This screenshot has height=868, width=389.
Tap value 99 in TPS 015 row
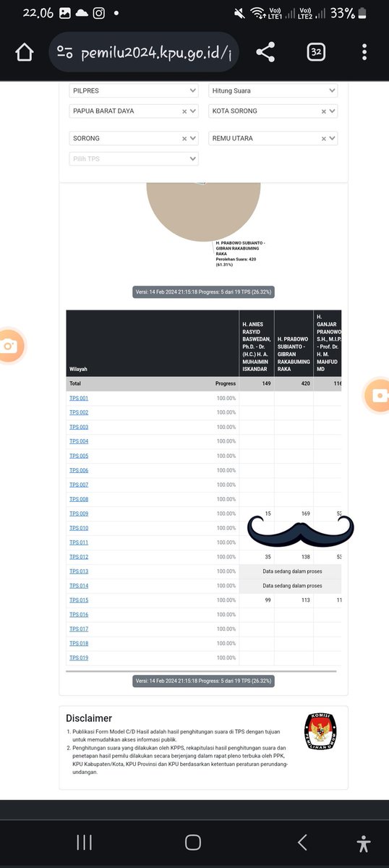click(268, 600)
